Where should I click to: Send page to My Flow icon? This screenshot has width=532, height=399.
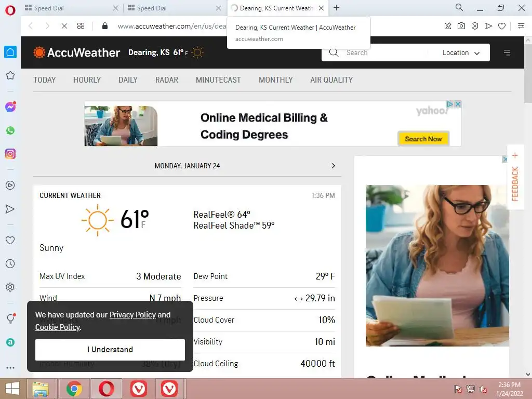[x=488, y=26]
